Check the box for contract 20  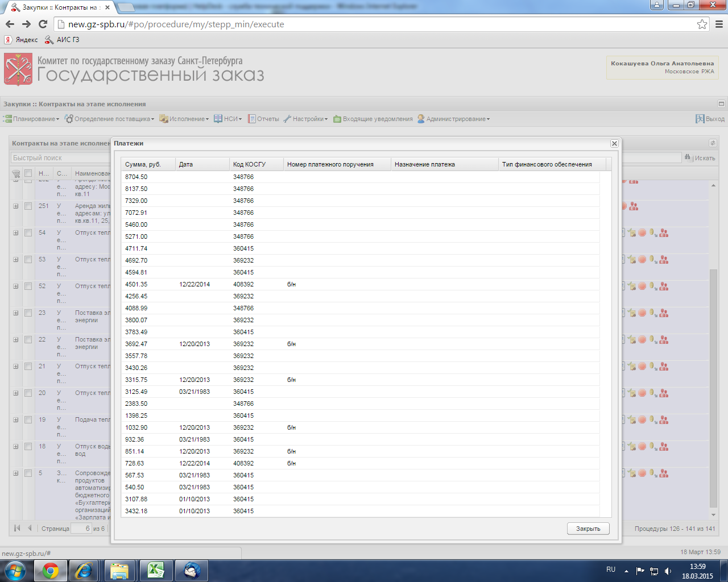28,393
